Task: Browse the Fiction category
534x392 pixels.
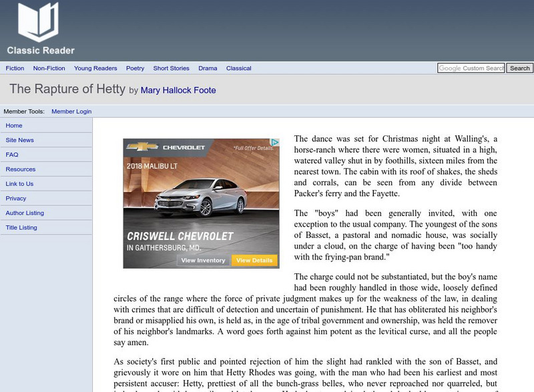Action: click(15, 67)
